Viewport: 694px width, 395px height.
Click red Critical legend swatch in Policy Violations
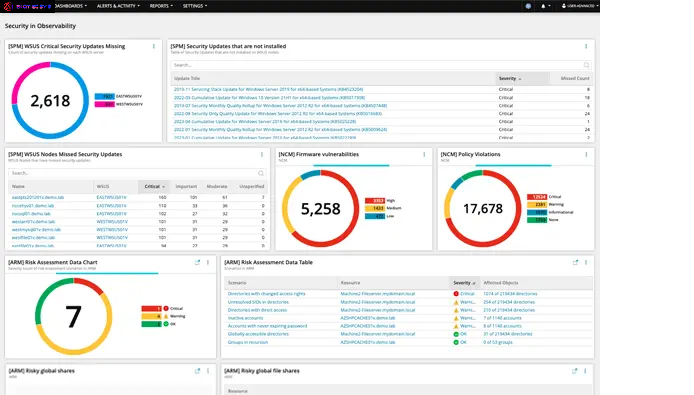tap(537, 197)
